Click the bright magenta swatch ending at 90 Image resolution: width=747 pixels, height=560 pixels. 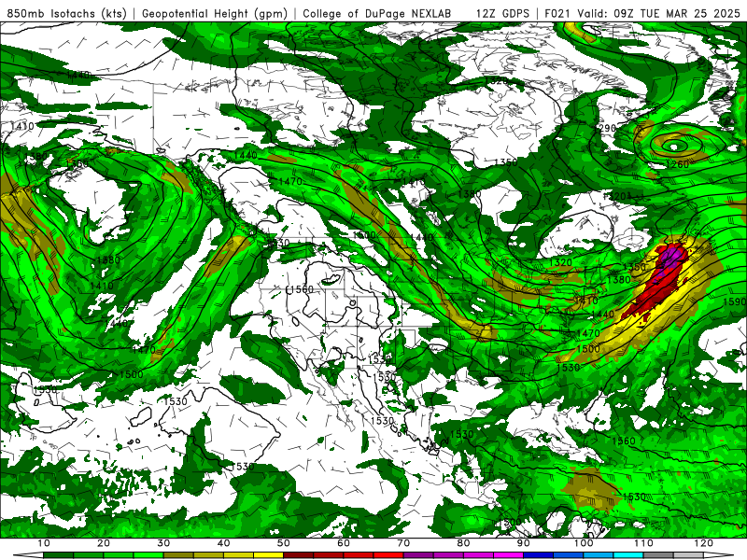508,555
